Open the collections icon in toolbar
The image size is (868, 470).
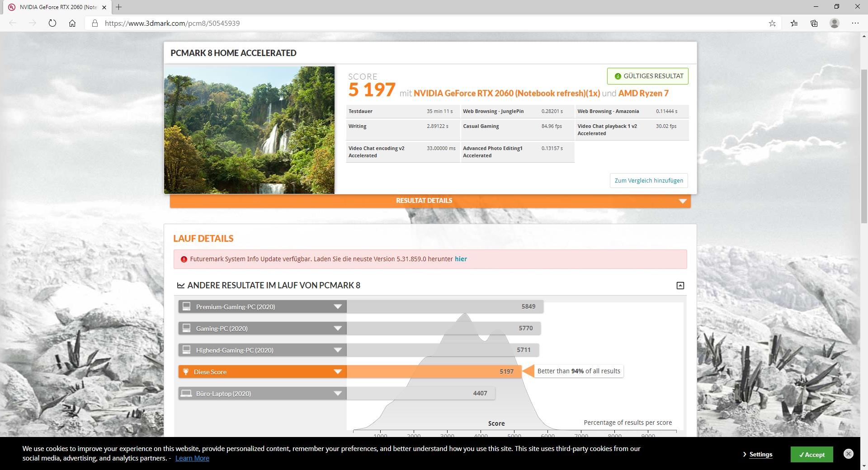click(x=814, y=23)
